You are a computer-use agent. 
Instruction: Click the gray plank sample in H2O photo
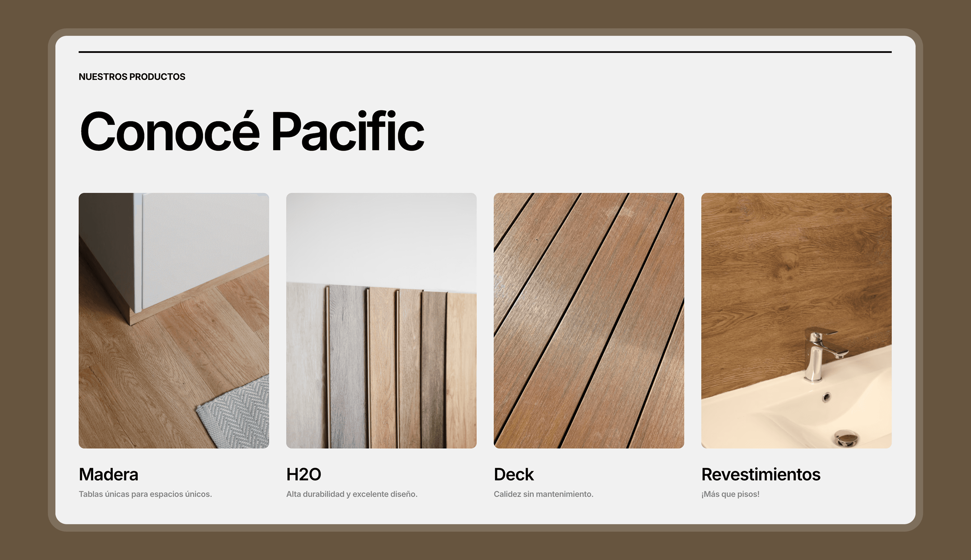[347, 365]
